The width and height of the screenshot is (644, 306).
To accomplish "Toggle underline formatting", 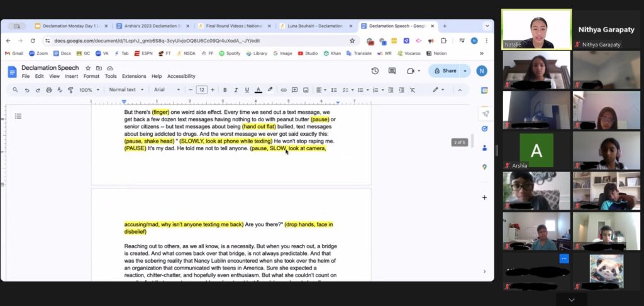I will pos(247,90).
